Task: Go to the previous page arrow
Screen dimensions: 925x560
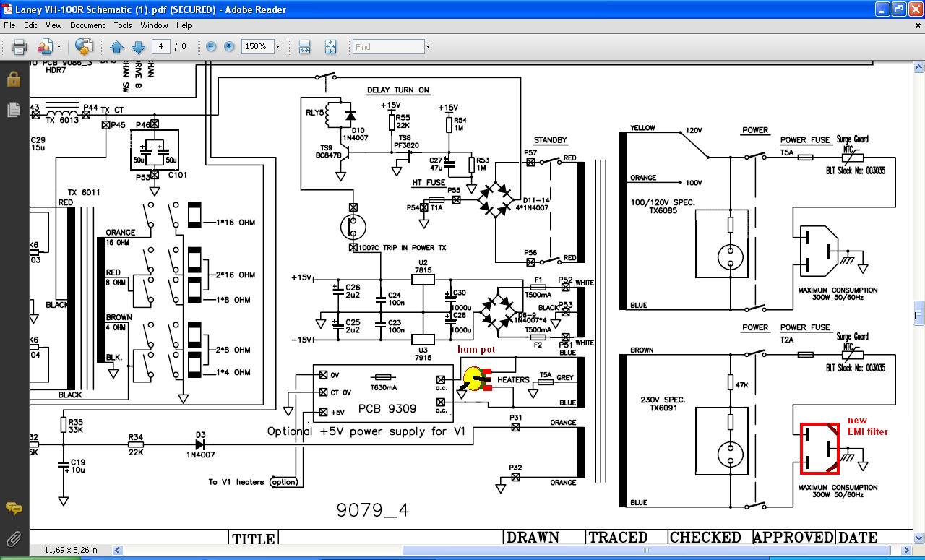Action: pos(117,46)
